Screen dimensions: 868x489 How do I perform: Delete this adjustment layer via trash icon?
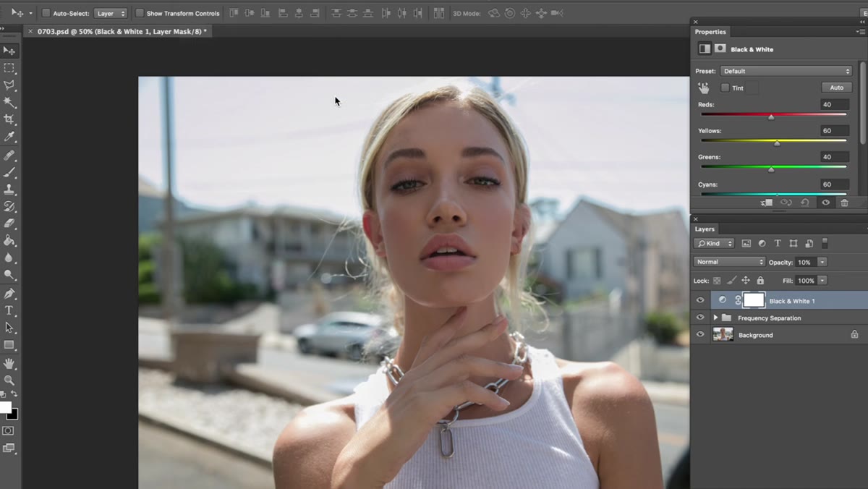coord(844,203)
